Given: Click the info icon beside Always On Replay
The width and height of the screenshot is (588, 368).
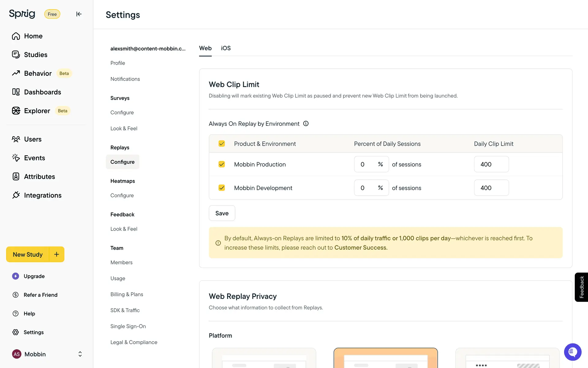Looking at the screenshot, I should coord(306,124).
